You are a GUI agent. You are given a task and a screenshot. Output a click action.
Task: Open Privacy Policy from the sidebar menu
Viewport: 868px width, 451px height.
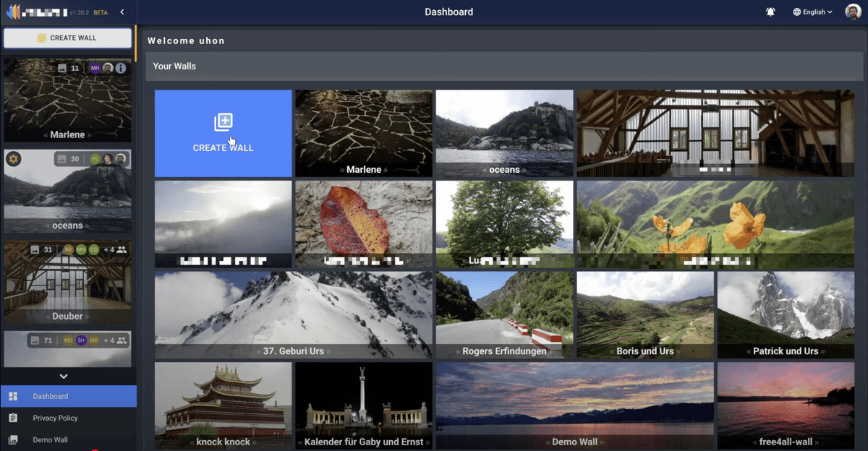coord(55,418)
